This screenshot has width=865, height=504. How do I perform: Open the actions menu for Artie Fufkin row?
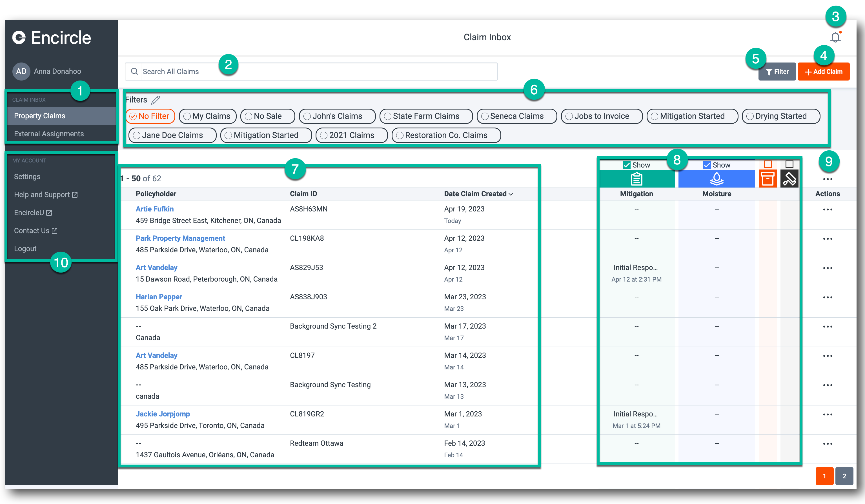(x=827, y=209)
